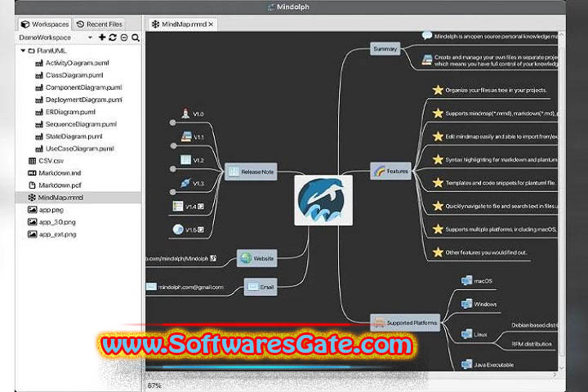Select the Release Note node
The width and height of the screenshot is (588, 392).
click(x=251, y=171)
